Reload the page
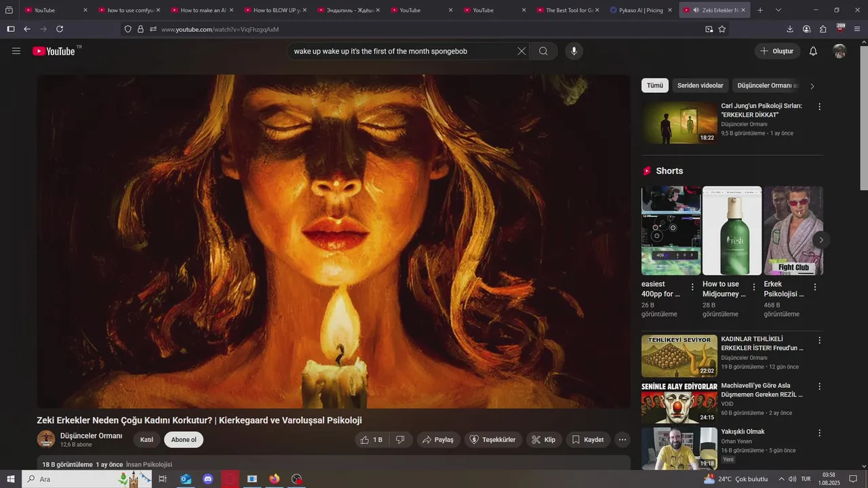 (60, 29)
